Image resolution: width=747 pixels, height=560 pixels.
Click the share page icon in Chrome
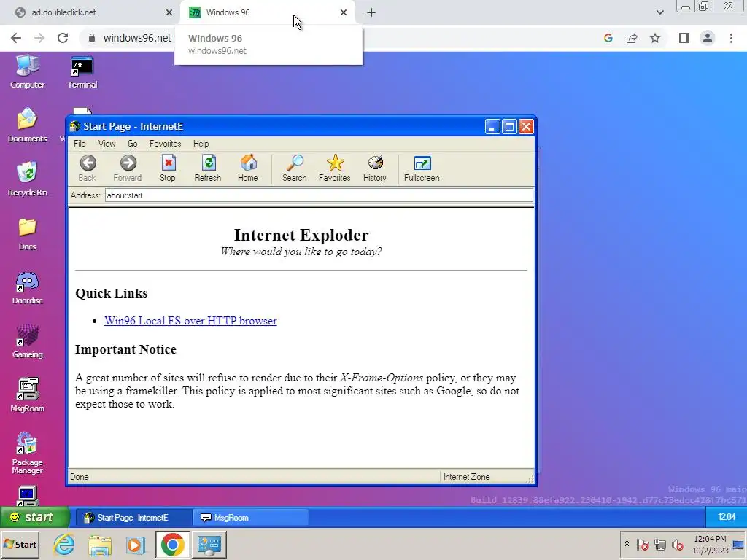[x=632, y=38]
